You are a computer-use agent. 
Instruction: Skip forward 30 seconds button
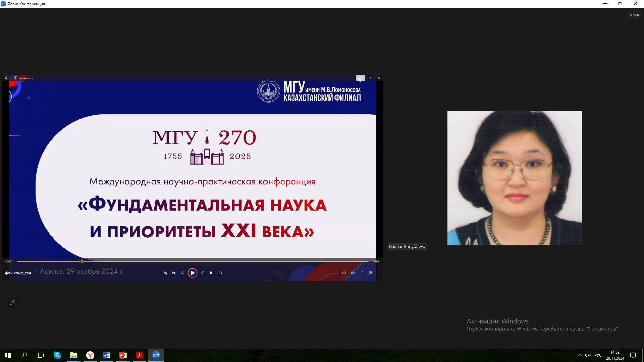coord(203,273)
